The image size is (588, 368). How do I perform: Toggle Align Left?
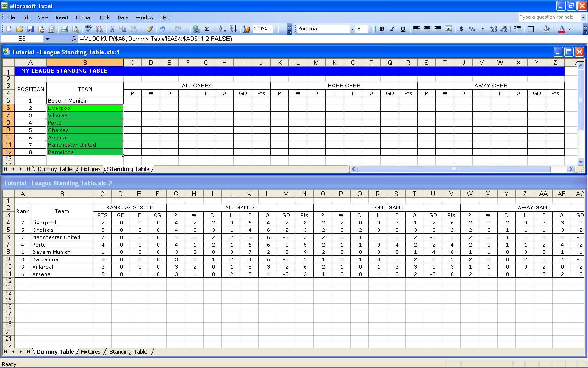click(x=416, y=29)
